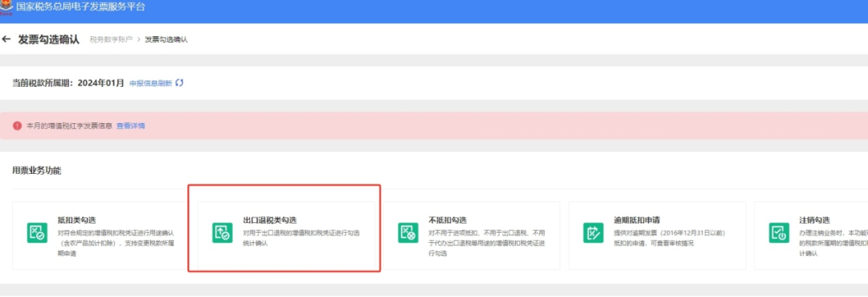Click the back arrow beside 发票勾选确认

pyautogui.click(x=6, y=39)
